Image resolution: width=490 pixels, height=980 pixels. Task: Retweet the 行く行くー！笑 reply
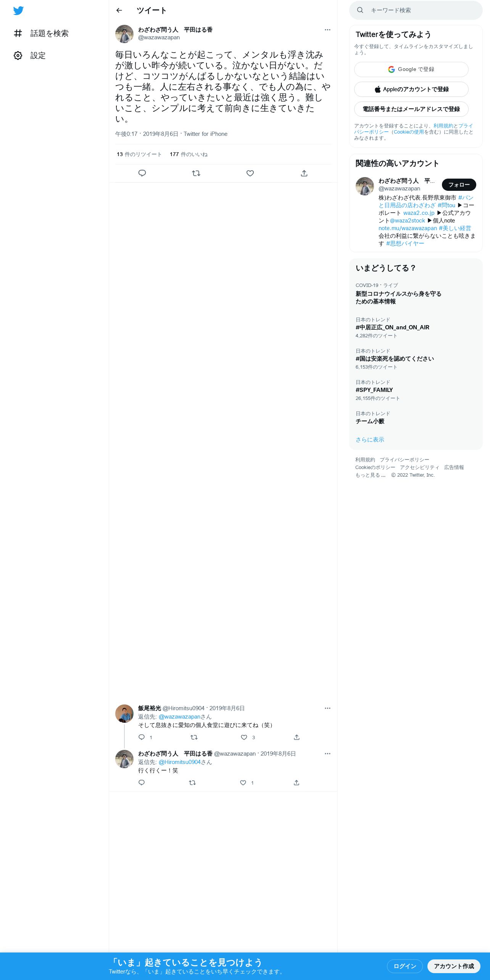(192, 783)
